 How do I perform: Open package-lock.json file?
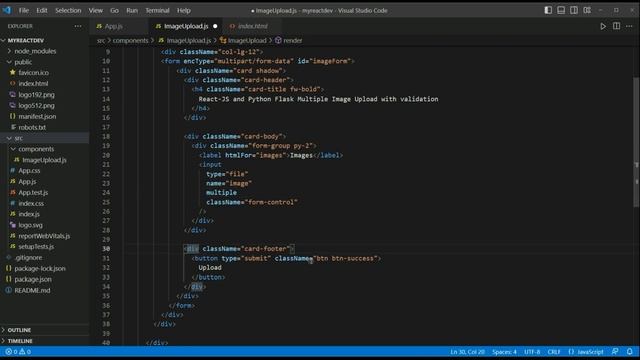coord(44,269)
